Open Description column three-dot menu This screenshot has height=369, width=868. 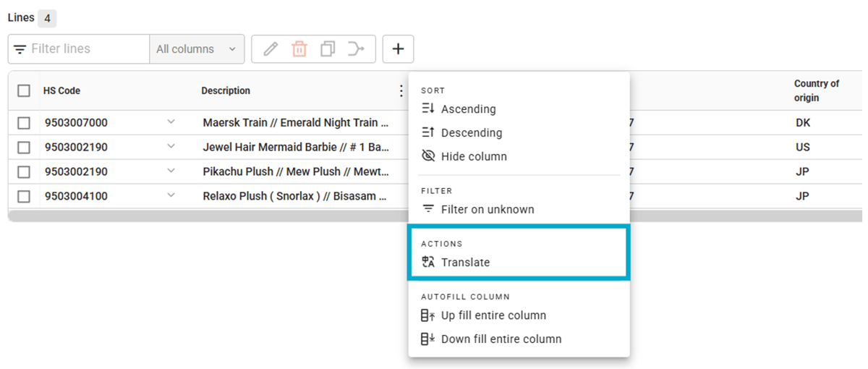[401, 91]
